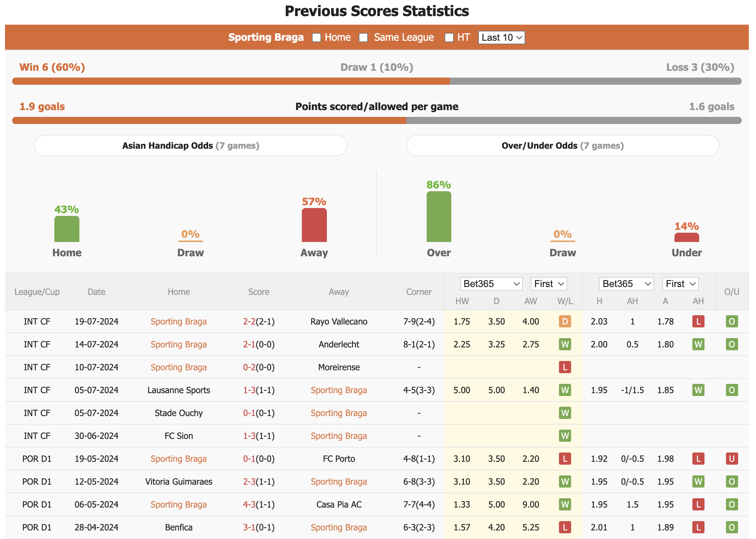This screenshot has height=539, width=756.
Task: Click the red 14% Under bar
Action: point(687,237)
